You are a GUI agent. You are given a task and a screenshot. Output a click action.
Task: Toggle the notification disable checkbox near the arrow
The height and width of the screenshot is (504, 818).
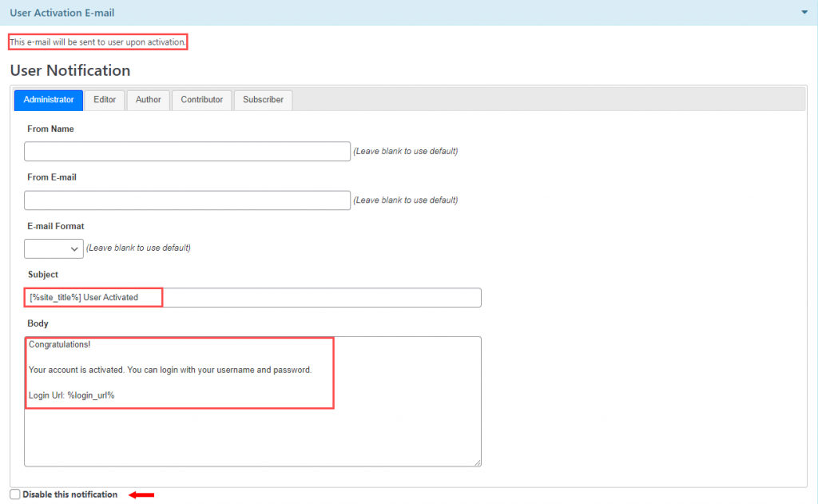[x=14, y=494]
